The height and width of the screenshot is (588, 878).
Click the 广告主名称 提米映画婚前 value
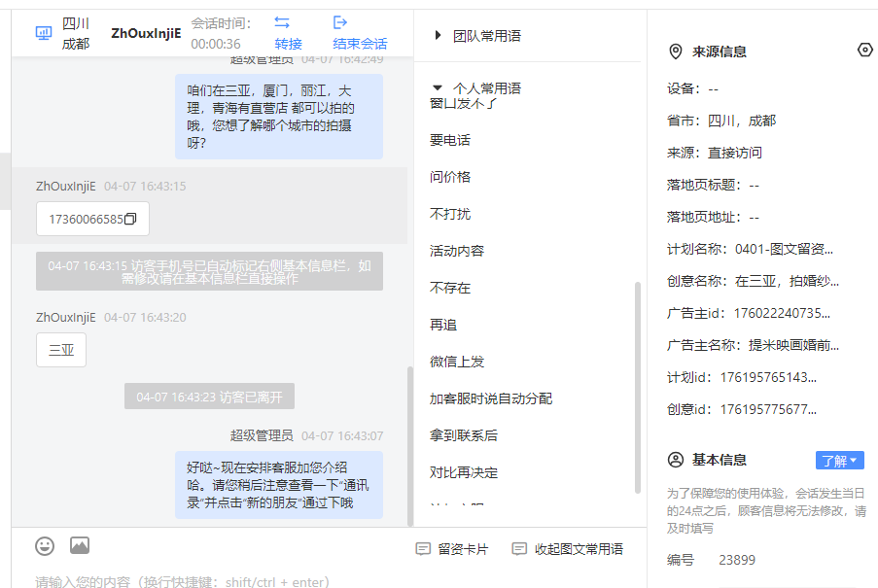[x=794, y=345]
